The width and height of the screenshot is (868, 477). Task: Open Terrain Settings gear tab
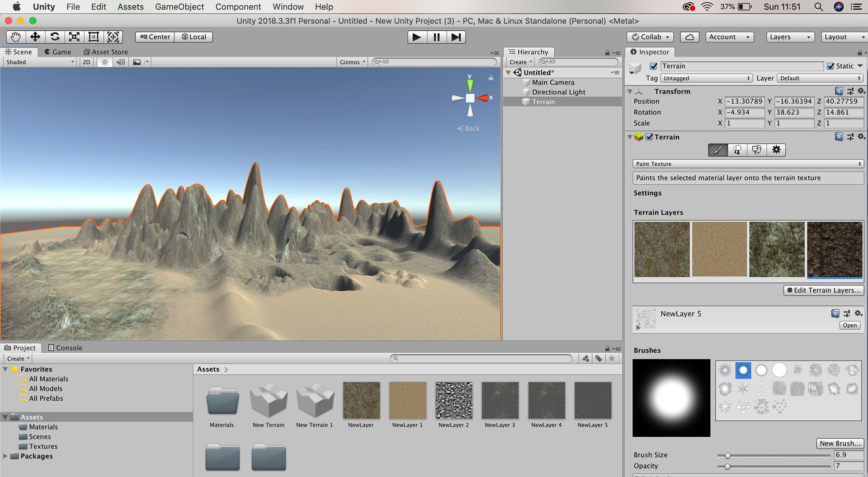(x=776, y=150)
